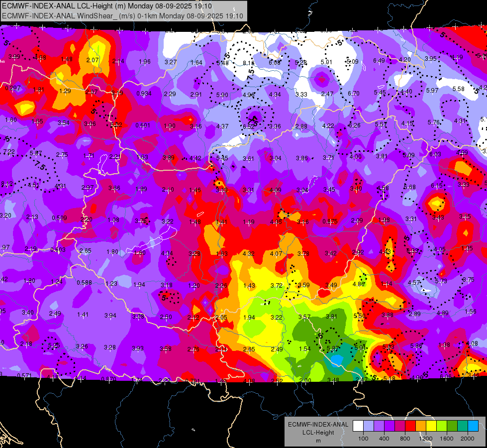Click the ECMWF-INDEX-ANAL label in the legend
This screenshot has width=487, height=448.
point(318,425)
